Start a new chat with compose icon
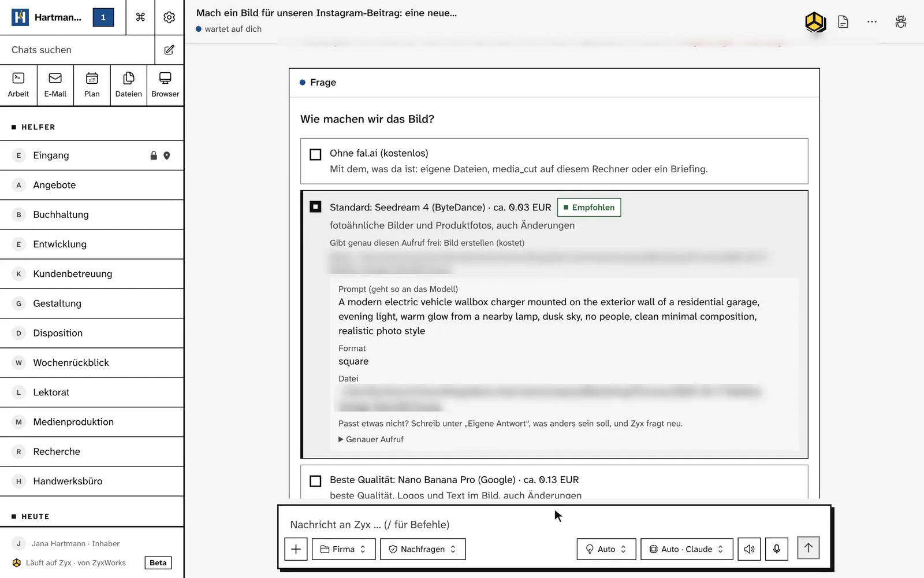This screenshot has height=578, width=924. coord(169,50)
